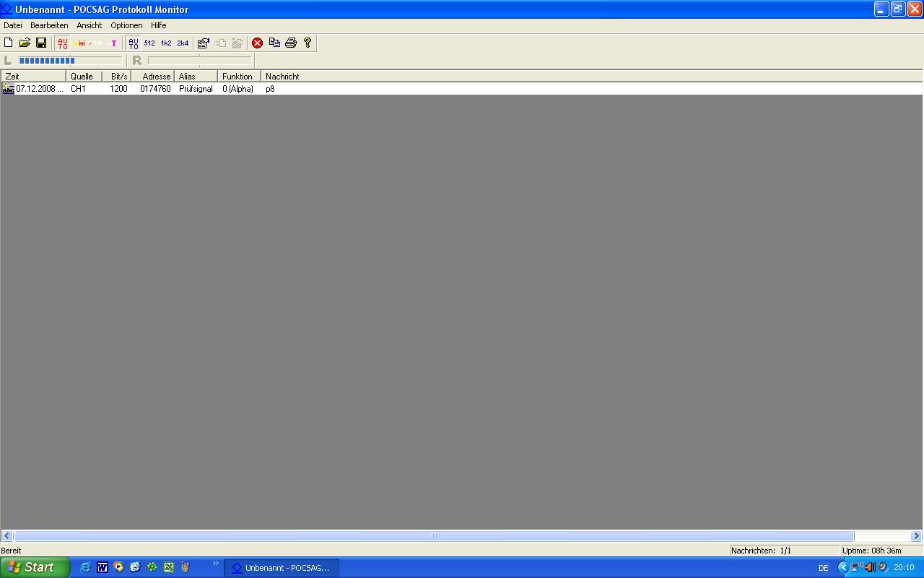Open the Bearbeiten menu
The width and height of the screenshot is (924, 578).
(x=49, y=25)
